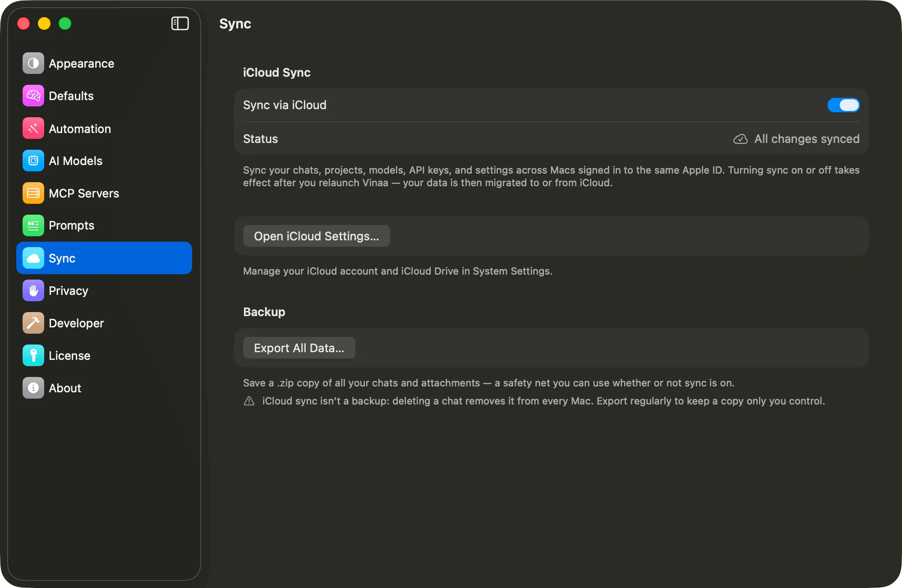Go to Defaults settings
This screenshot has height=588, width=902.
pos(104,96)
